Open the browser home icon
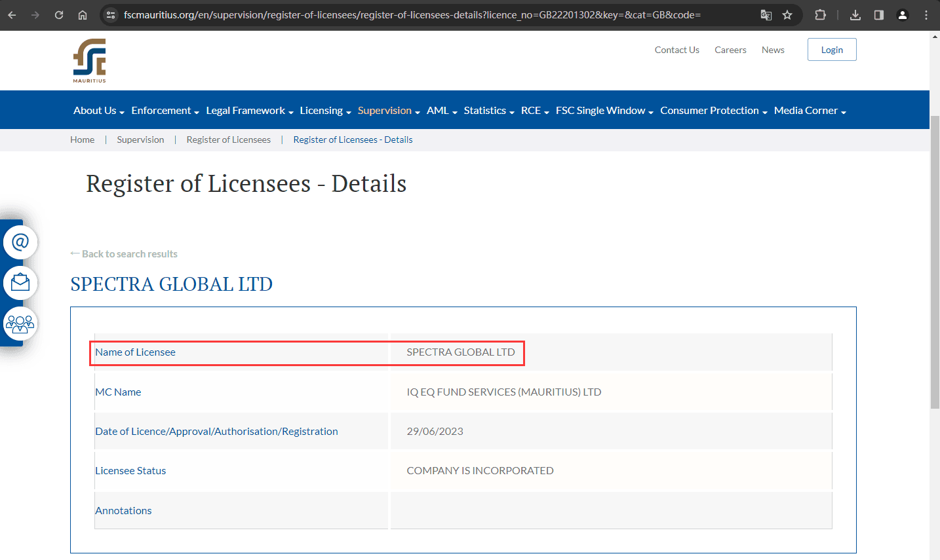This screenshot has height=560, width=940. [83, 15]
